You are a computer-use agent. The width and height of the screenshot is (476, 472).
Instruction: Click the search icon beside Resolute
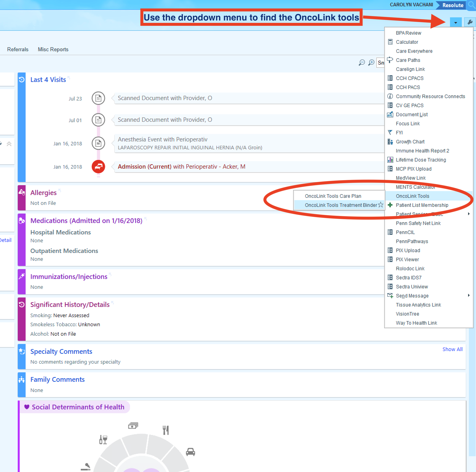pos(471,5)
